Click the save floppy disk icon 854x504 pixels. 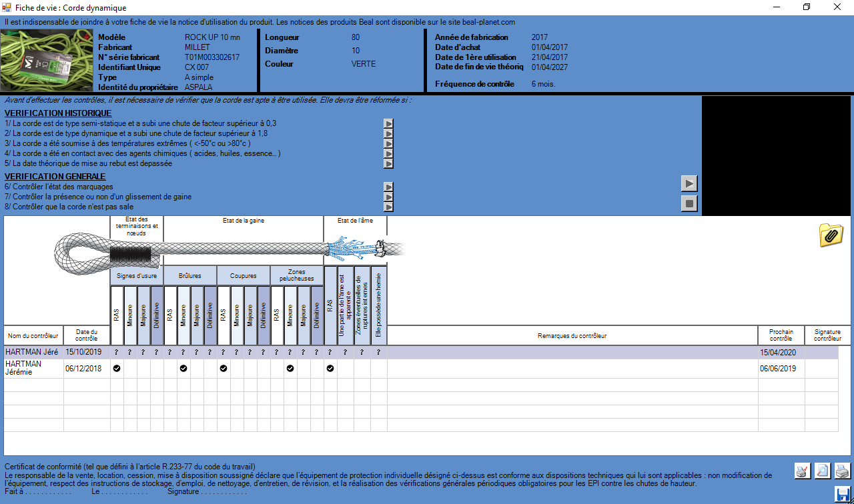point(843,494)
